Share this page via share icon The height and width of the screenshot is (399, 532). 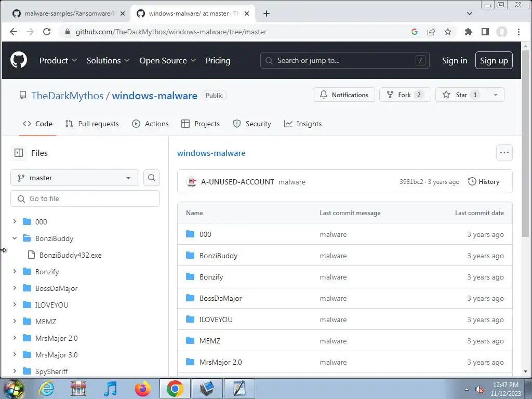coord(431,32)
